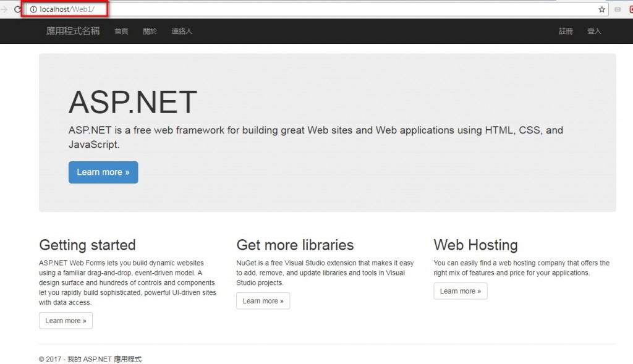Image resolution: width=633 pixels, height=364 pixels.
Task: Click the Get more libraries heading
Action: 295,245
